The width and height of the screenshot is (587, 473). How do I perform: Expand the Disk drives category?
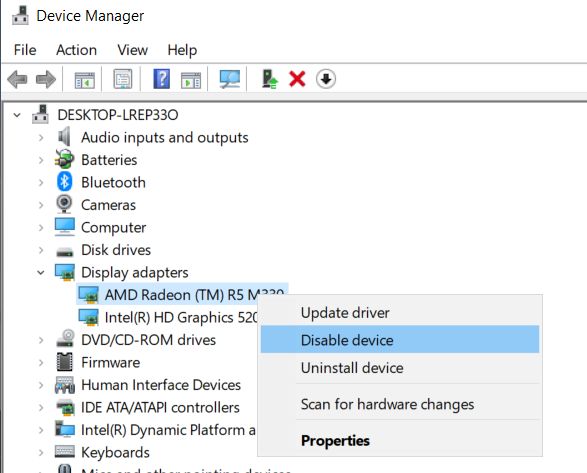coord(41,250)
